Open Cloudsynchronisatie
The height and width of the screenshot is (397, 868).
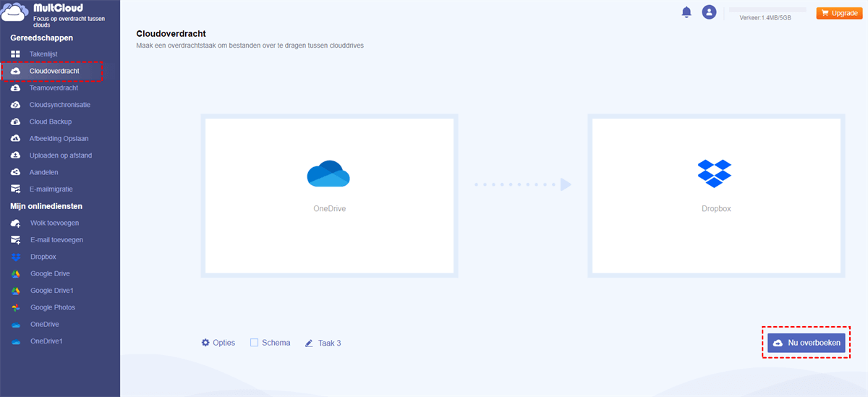60,105
